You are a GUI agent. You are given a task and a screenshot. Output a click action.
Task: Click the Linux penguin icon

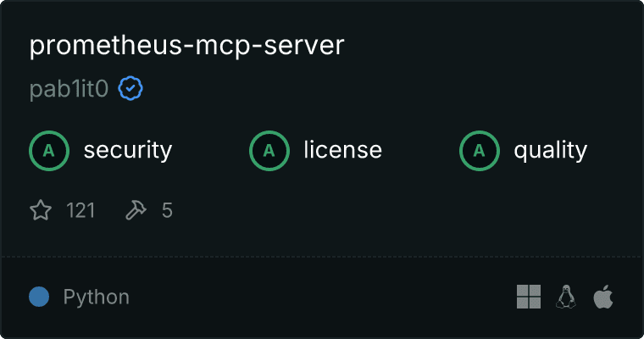click(x=566, y=297)
